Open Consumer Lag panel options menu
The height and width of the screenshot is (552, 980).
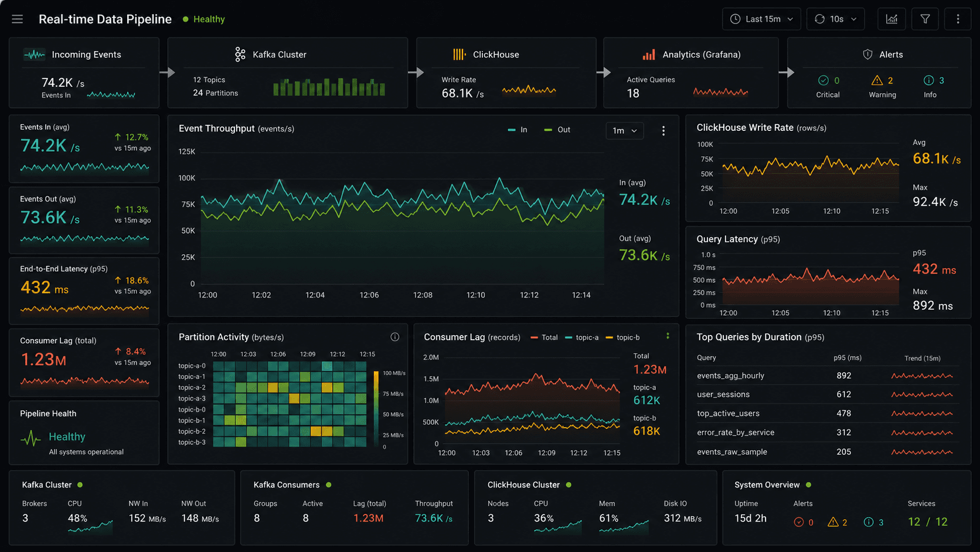click(668, 336)
